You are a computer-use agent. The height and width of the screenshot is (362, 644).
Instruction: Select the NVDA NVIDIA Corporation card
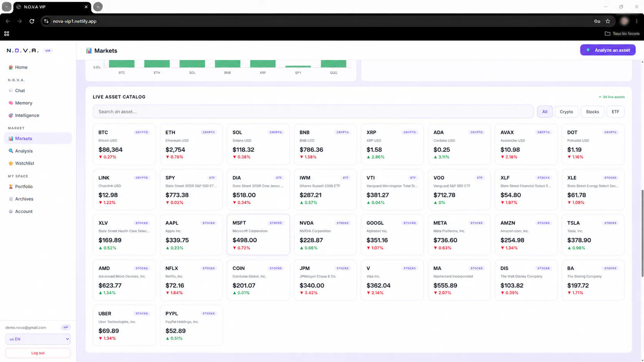click(325, 235)
